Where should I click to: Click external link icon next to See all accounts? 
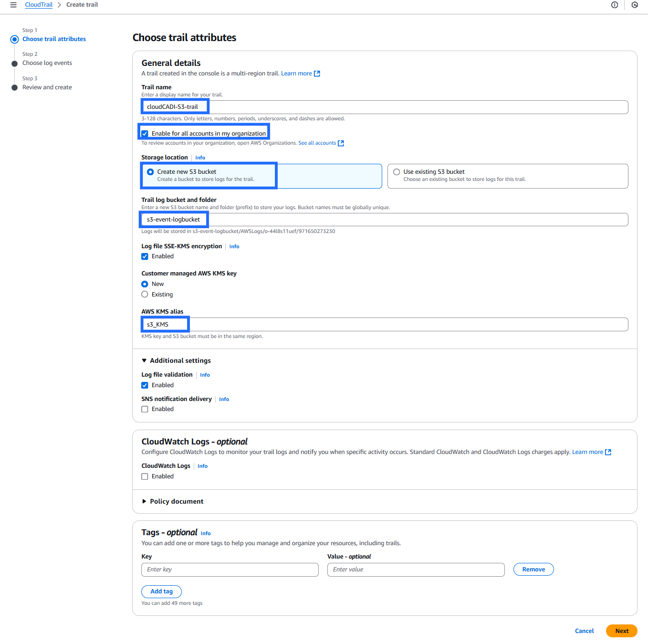tap(341, 143)
